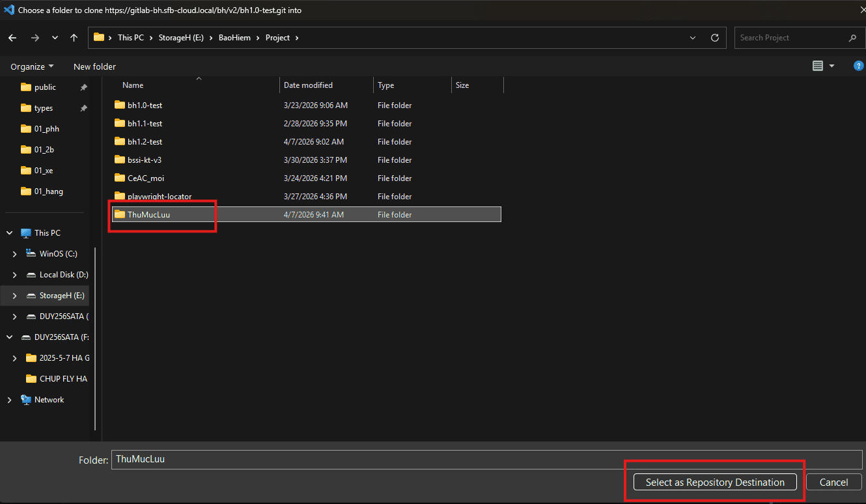Viewport: 866px width, 504px height.
Task: Select the bh1.2-test folder
Action: click(307, 141)
